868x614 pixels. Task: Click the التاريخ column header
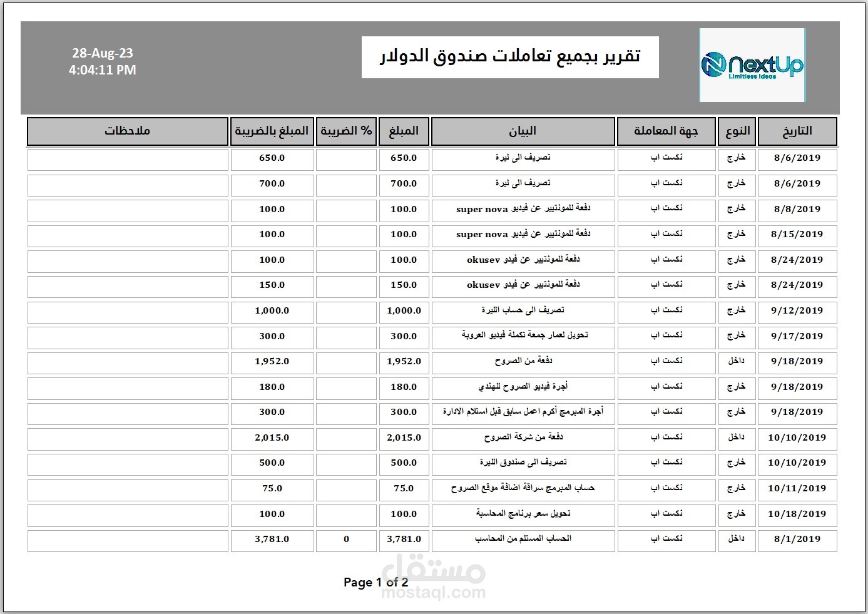pos(797,131)
